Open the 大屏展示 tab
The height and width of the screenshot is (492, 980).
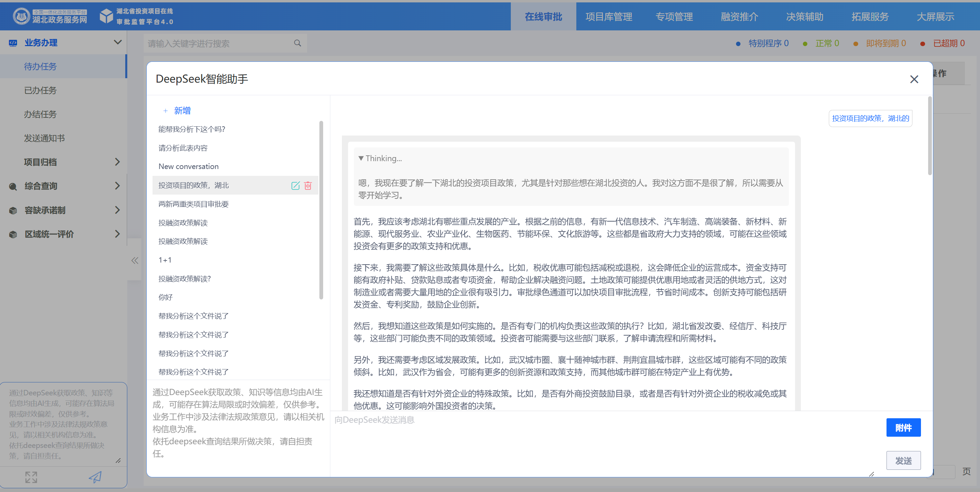click(x=936, y=17)
